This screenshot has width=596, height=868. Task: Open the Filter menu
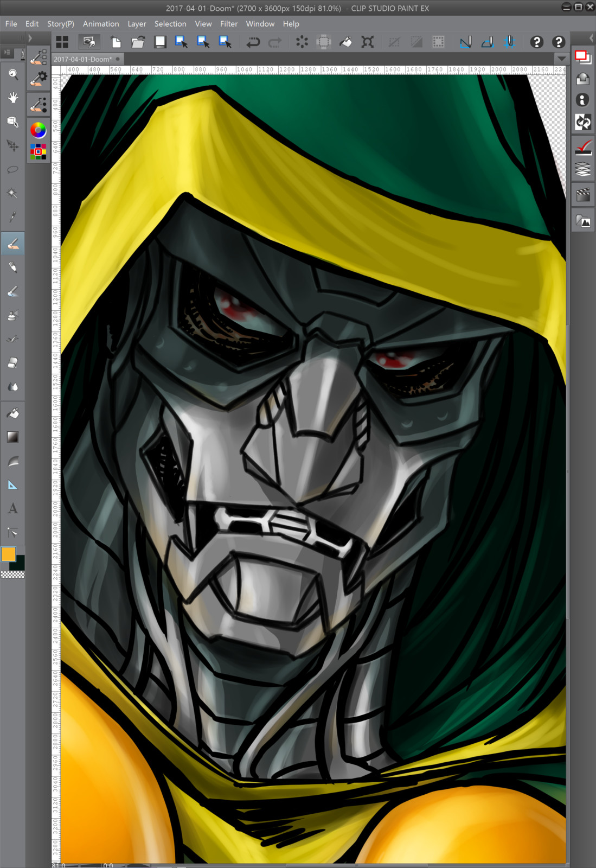[x=229, y=24]
